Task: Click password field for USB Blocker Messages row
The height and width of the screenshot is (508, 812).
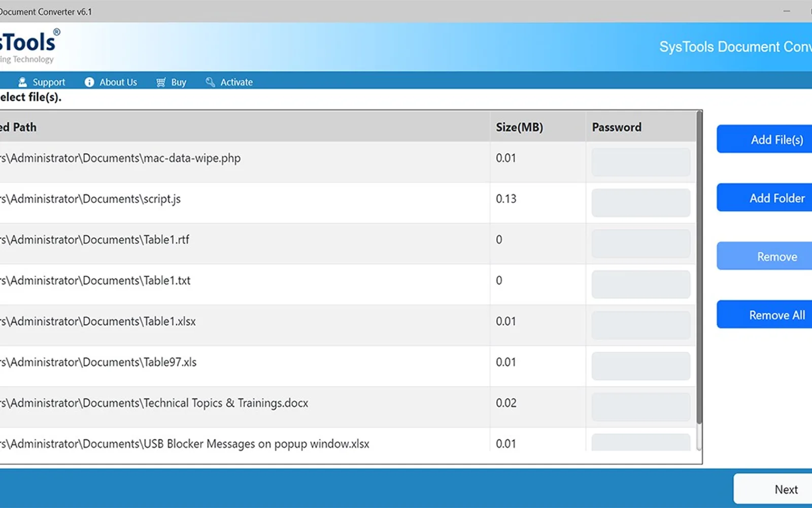Action: [x=640, y=442]
